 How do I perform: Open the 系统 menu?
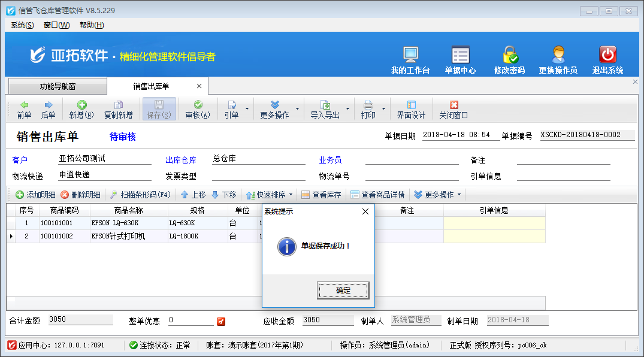pos(22,25)
